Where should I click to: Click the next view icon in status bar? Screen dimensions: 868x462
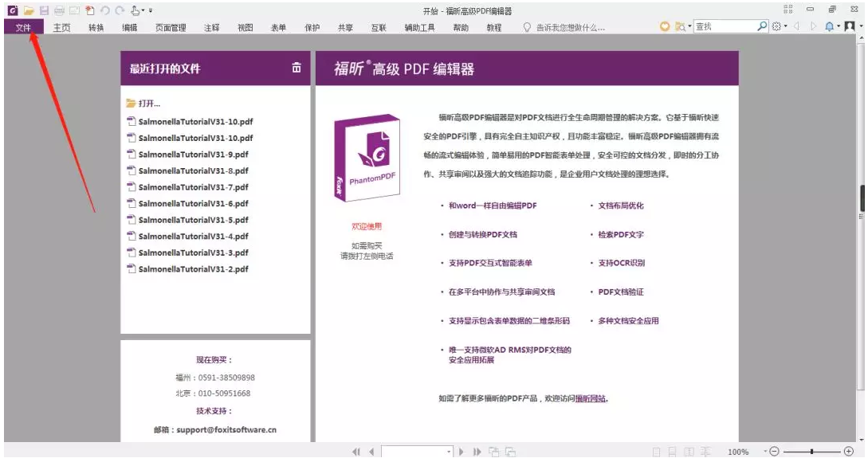[510, 452]
